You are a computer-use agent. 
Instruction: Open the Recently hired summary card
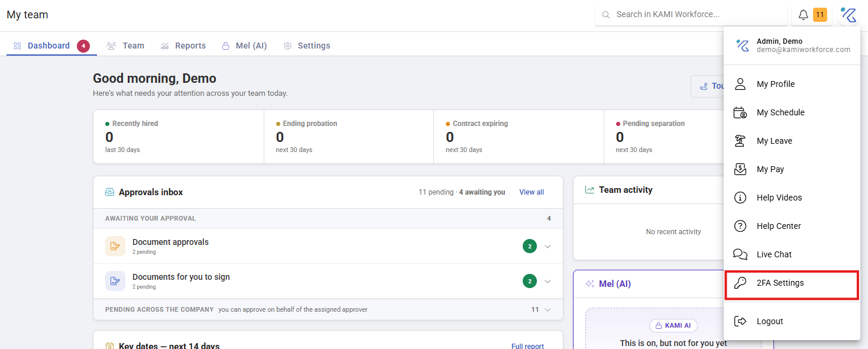pyautogui.click(x=179, y=137)
